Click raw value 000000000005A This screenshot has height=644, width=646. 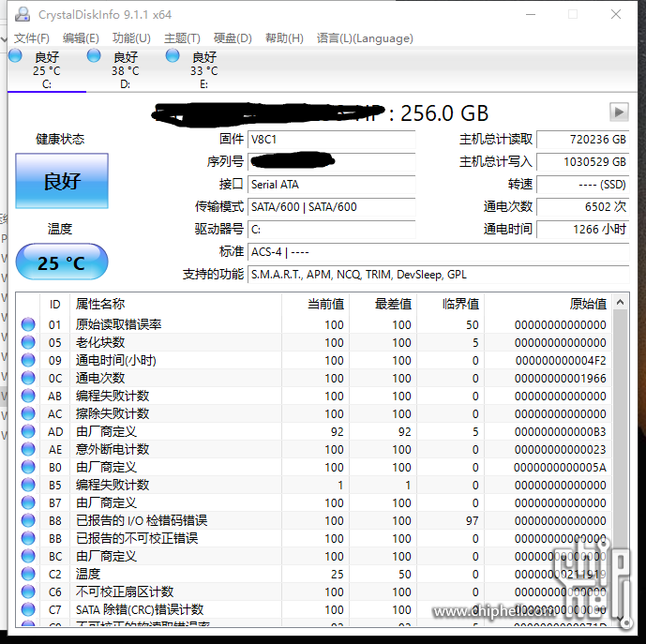[561, 467]
